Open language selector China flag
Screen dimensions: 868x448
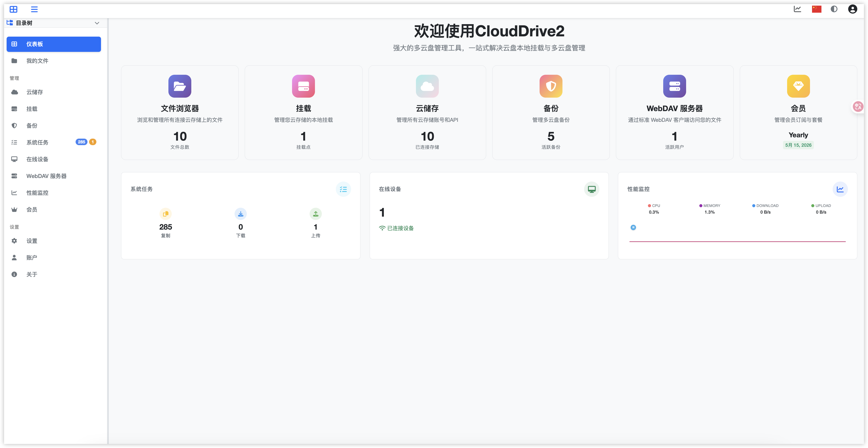tap(816, 9)
